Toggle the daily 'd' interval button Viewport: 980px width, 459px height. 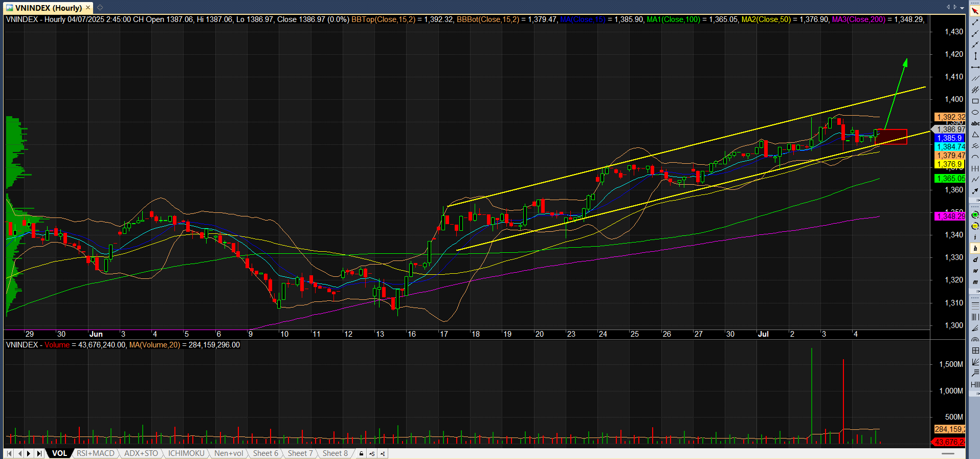point(975,259)
